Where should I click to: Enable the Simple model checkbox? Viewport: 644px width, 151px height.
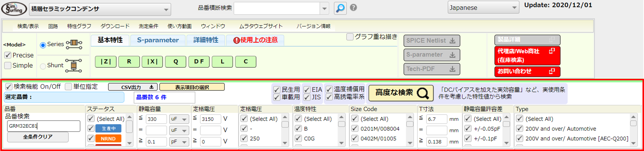click(x=8, y=66)
